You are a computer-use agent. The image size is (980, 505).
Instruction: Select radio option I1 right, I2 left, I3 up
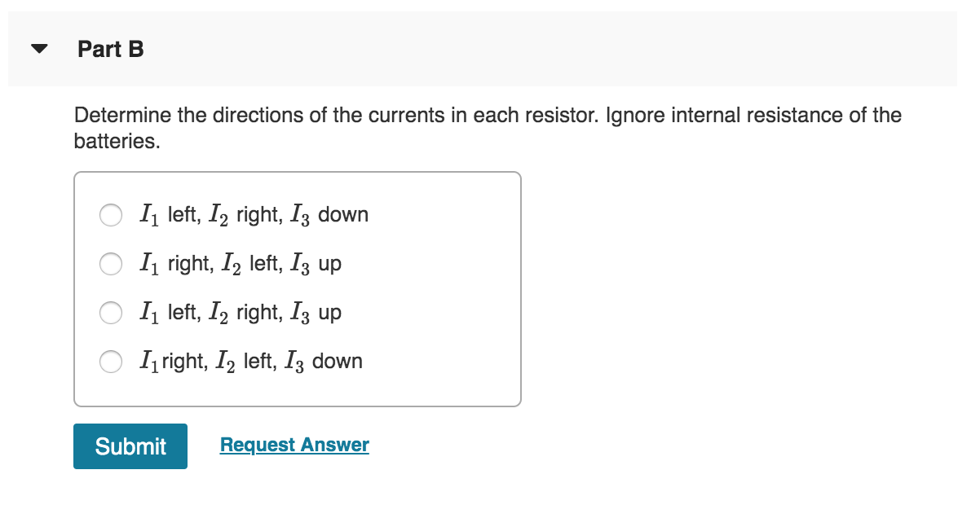click(111, 264)
